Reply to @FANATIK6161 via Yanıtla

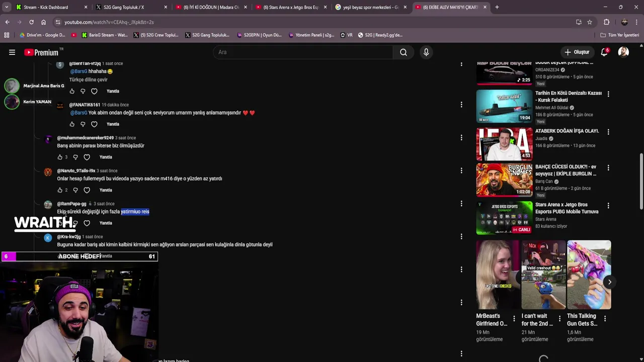(113, 124)
